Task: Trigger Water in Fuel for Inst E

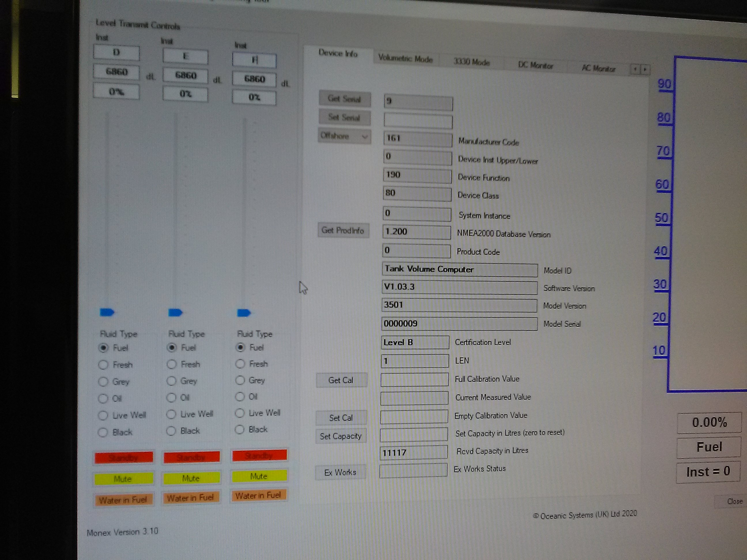Action: [191, 497]
